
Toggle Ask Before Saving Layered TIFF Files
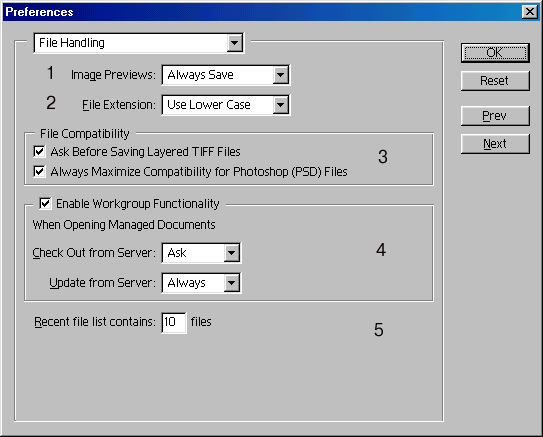pyautogui.click(x=39, y=151)
